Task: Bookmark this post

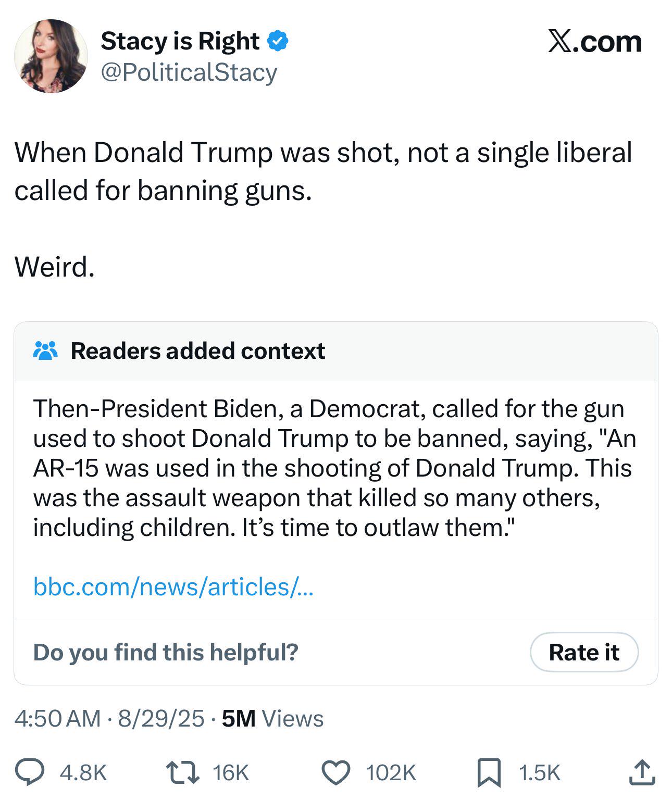Action: [489, 772]
